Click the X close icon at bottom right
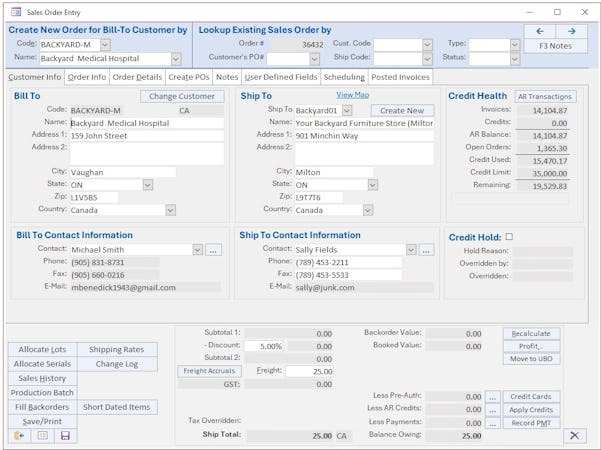Viewport: 601px width, 450px height. click(x=575, y=435)
